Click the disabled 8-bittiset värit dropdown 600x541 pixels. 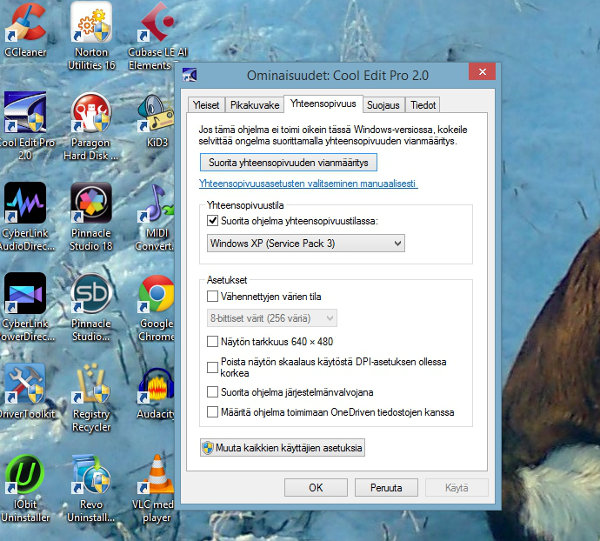(x=272, y=318)
